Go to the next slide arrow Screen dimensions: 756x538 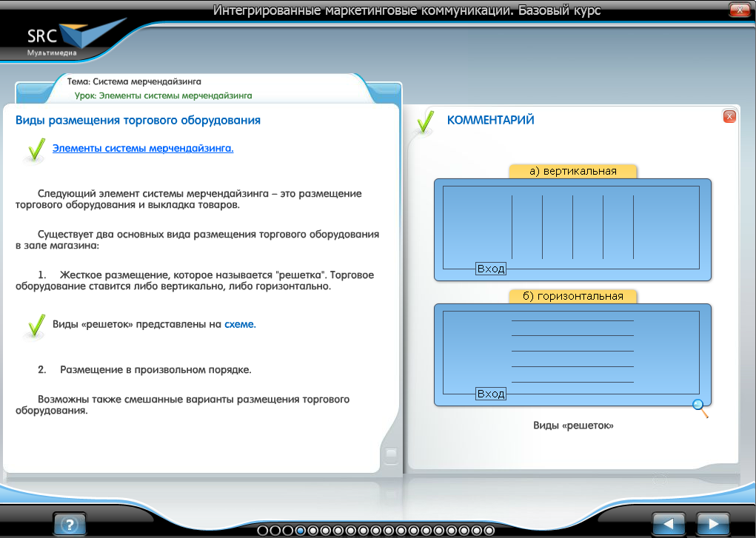(712, 524)
